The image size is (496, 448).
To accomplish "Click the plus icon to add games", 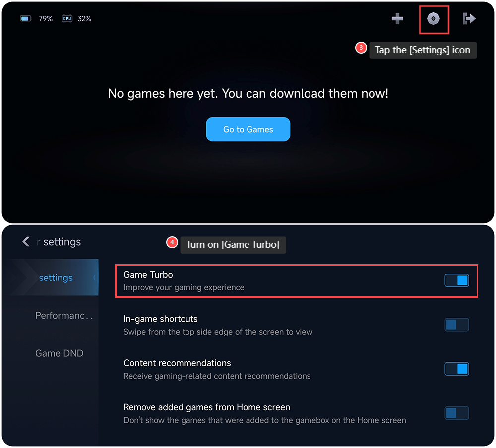I will (x=397, y=19).
